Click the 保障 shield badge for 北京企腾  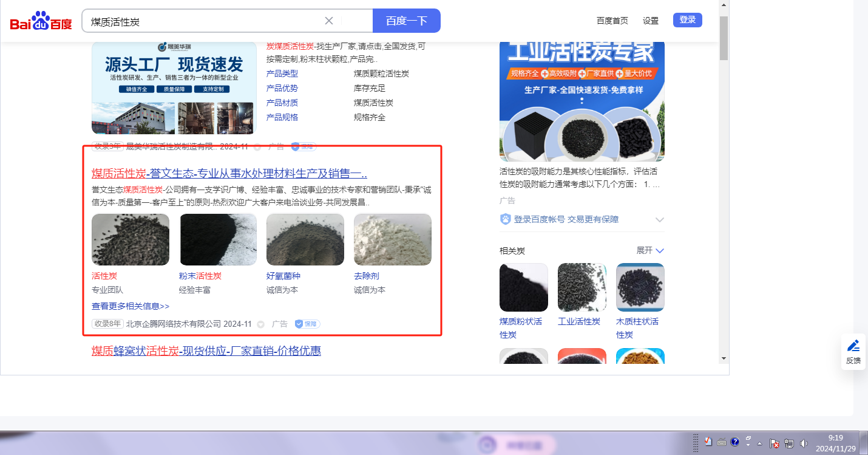click(307, 324)
